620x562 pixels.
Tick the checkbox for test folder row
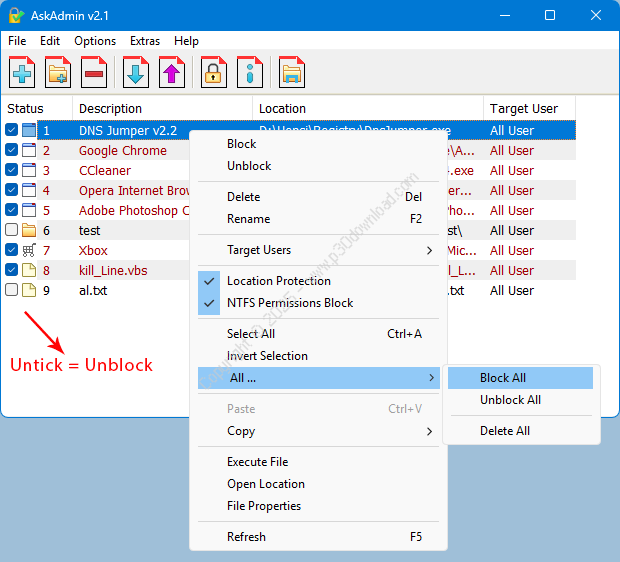pos(11,230)
